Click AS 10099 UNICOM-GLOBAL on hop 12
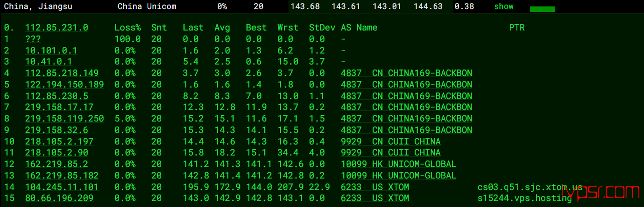This screenshot has width=644, height=207. pos(399,164)
